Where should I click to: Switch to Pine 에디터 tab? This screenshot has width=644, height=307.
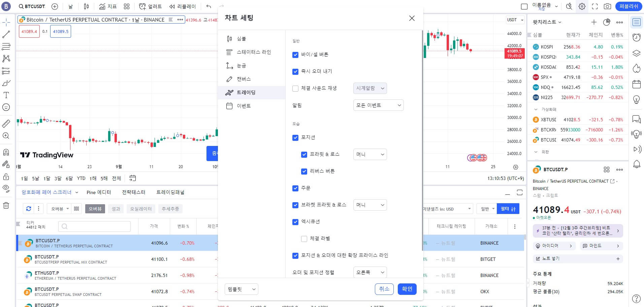point(99,192)
